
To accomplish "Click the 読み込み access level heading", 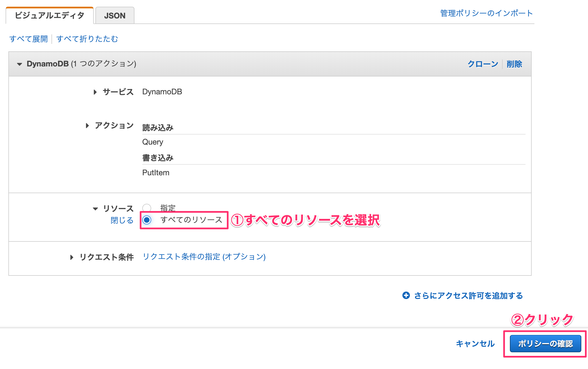I will [158, 128].
